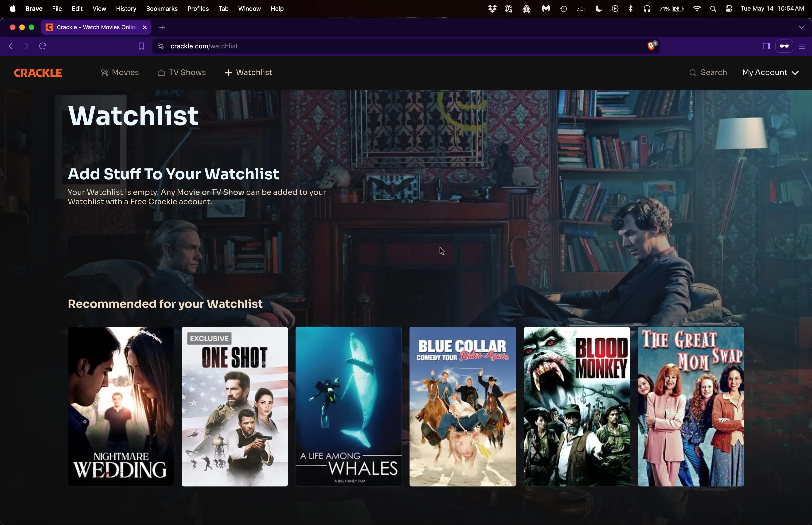
Task: Open Spotlight search in menu bar
Action: click(x=713, y=8)
